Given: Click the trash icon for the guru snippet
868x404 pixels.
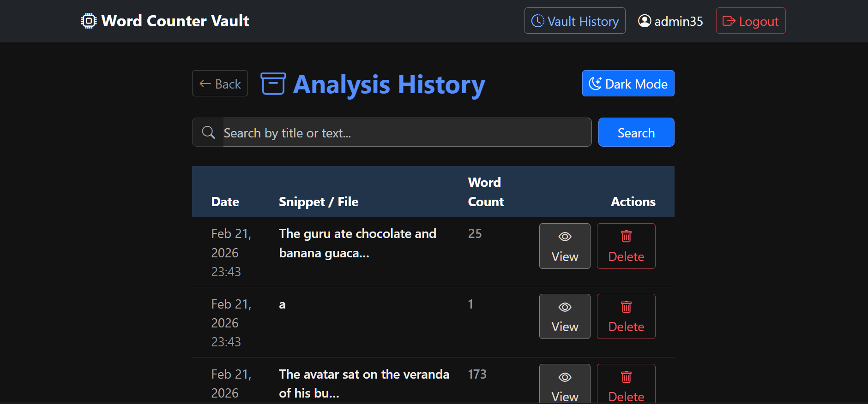Looking at the screenshot, I should (x=626, y=237).
